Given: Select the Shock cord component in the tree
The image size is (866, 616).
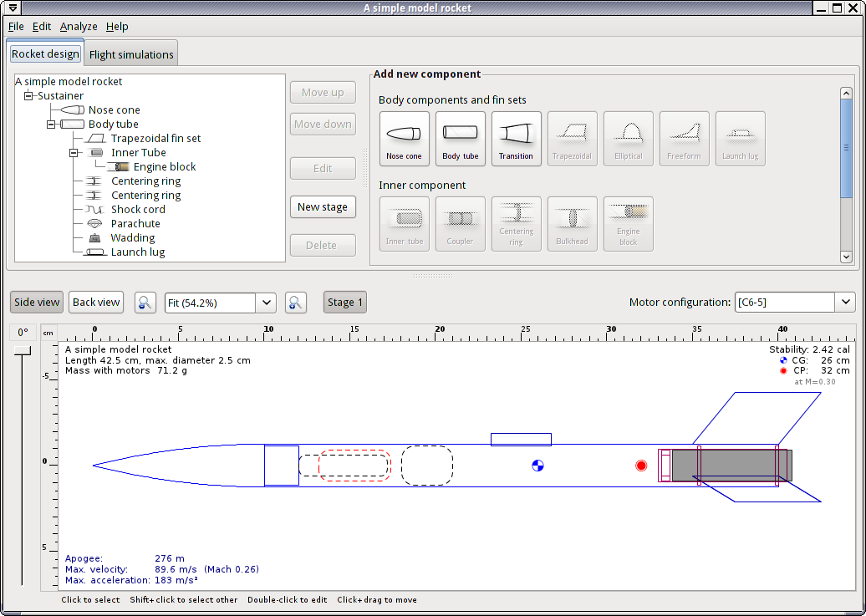Looking at the screenshot, I should click(137, 210).
